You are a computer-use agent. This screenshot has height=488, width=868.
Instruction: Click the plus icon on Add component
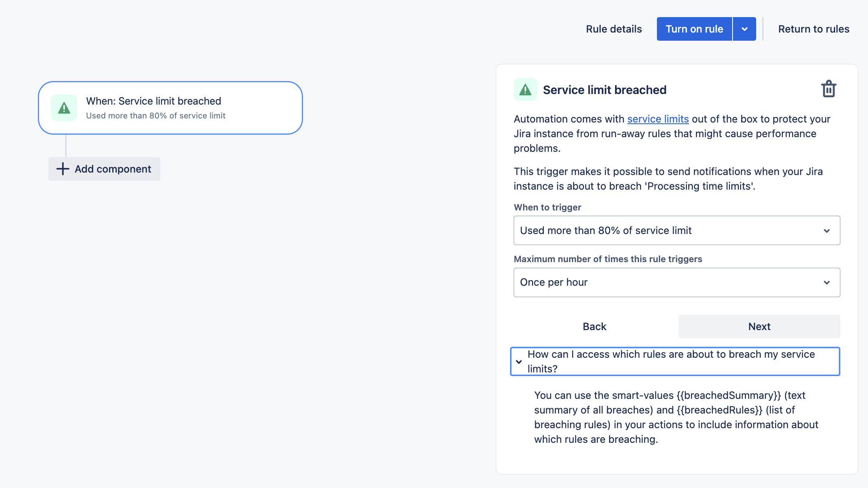63,169
